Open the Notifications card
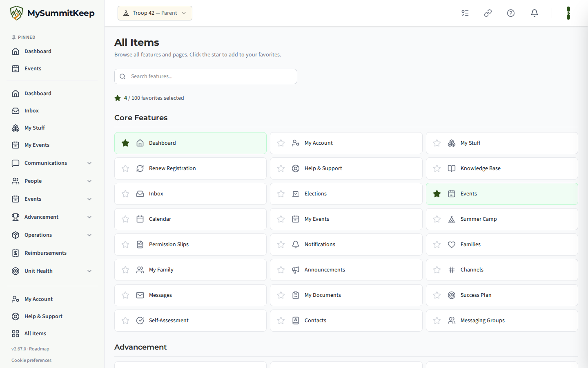Image resolution: width=588 pixels, height=368 pixels. (x=346, y=245)
